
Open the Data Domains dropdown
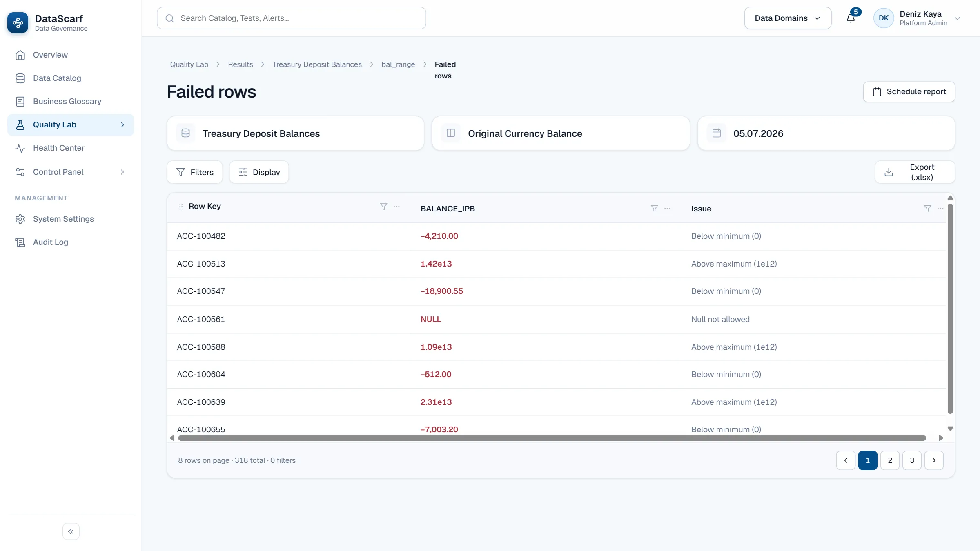pyautogui.click(x=788, y=18)
